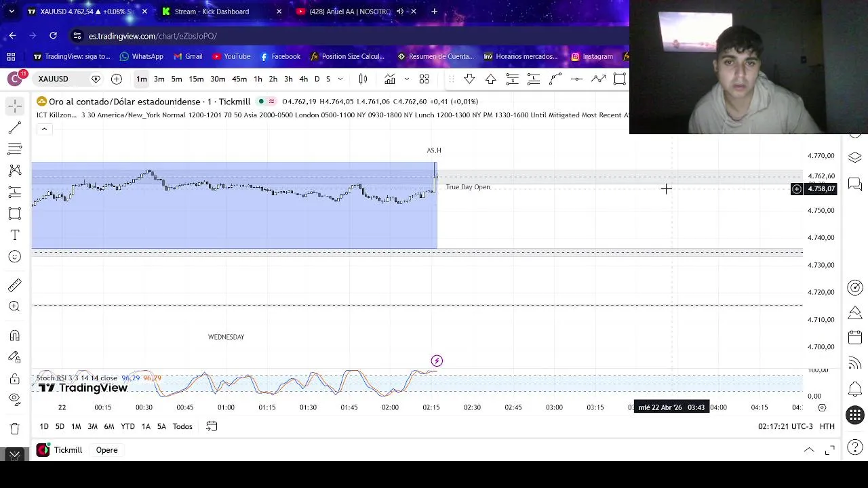This screenshot has width=868, height=488.
Task: Select the rectangle shape tool in left sidebar
Action: [15, 213]
